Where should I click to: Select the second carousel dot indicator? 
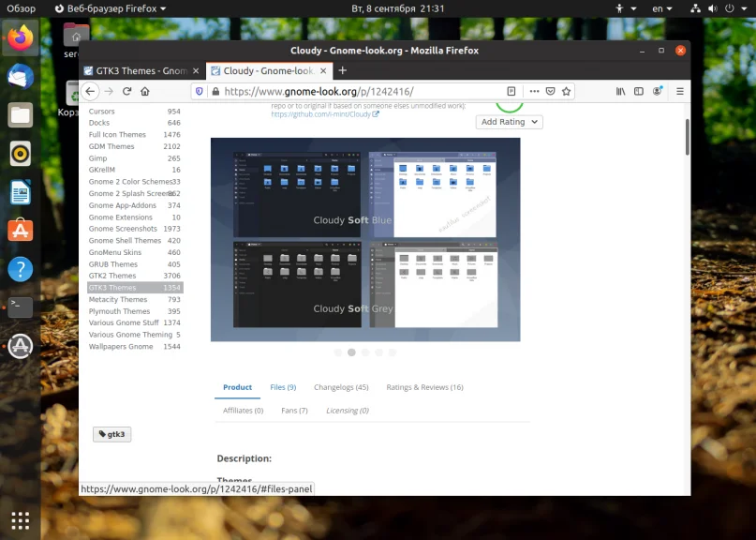click(351, 352)
